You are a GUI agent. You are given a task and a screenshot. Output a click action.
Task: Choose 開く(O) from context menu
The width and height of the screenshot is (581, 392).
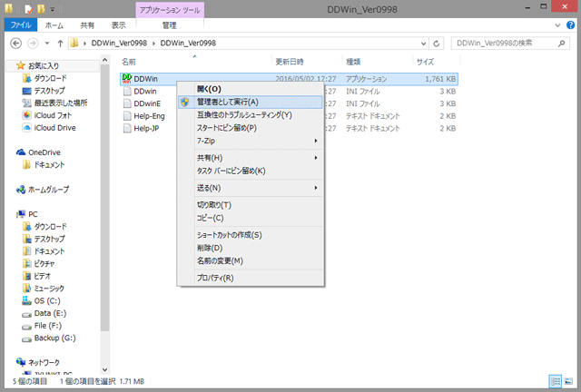pyautogui.click(x=251, y=89)
